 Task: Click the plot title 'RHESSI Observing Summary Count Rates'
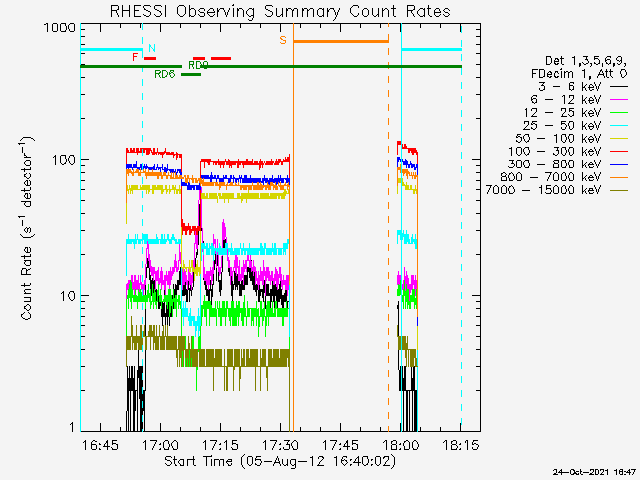(x=280, y=11)
